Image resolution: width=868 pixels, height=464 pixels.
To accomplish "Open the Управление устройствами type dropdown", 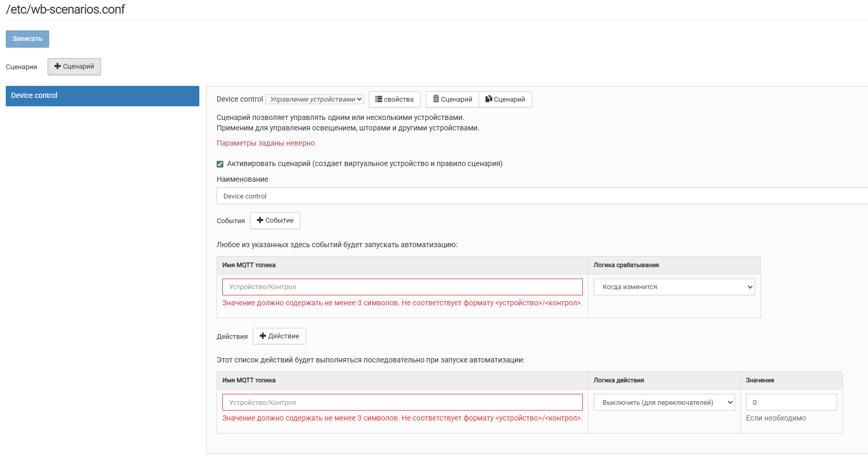I will pos(315,100).
